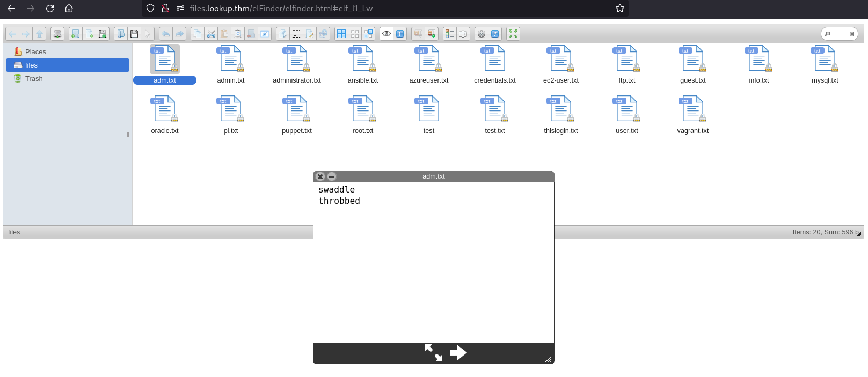
Task: Click the Undo arrow in toolbar
Action: tap(166, 34)
